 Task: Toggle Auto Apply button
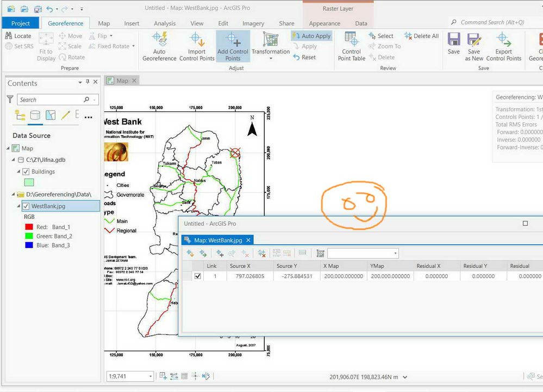tap(311, 36)
